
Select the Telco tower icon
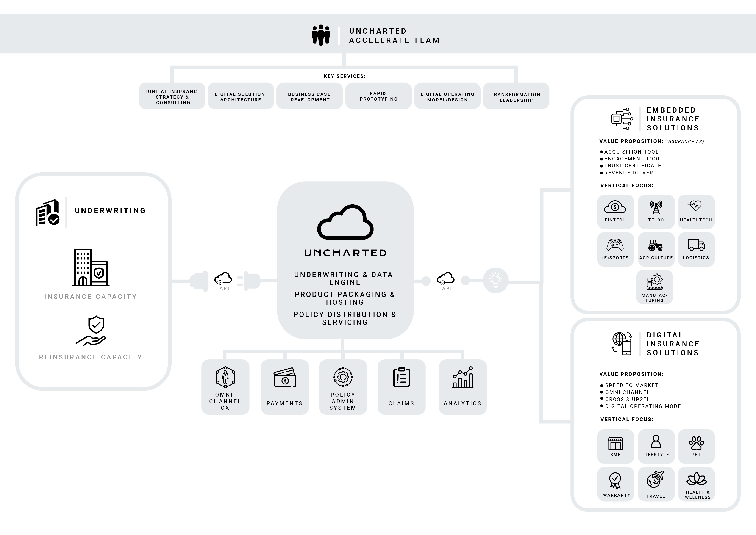(656, 207)
